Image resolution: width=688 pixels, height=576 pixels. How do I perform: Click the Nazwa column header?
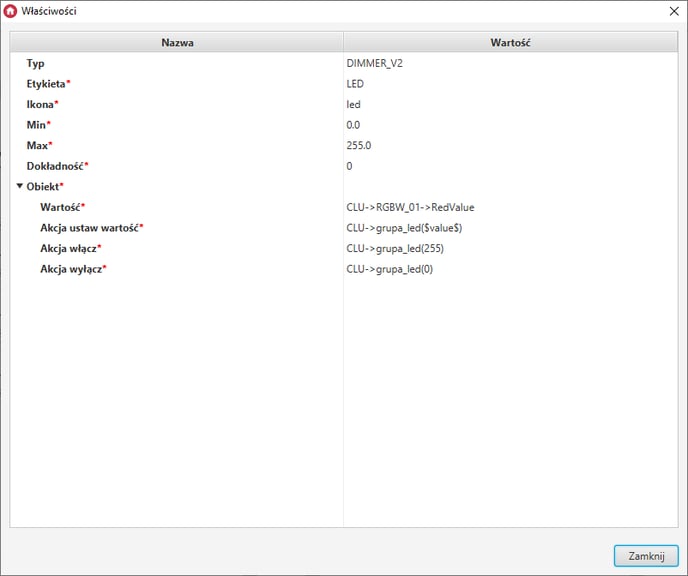[x=177, y=43]
